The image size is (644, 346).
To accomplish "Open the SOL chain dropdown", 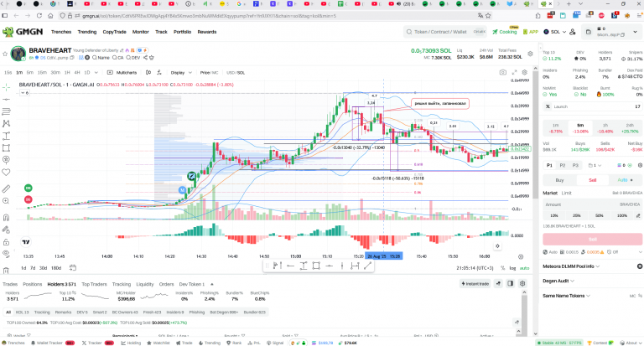I will (555, 32).
